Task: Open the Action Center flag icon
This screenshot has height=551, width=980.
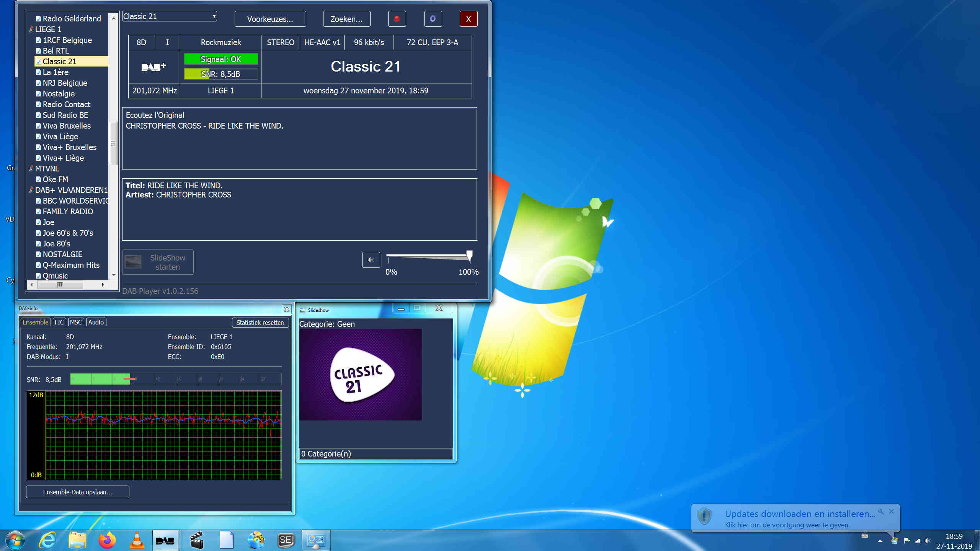Action: [x=907, y=541]
